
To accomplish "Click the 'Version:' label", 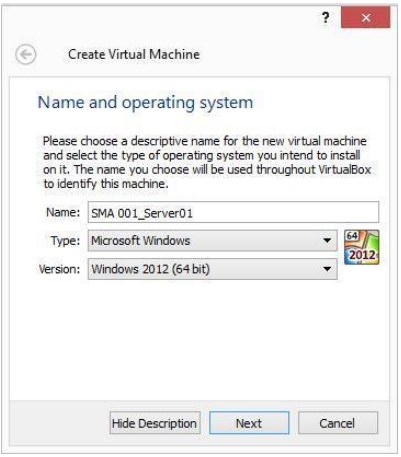I will point(60,269).
